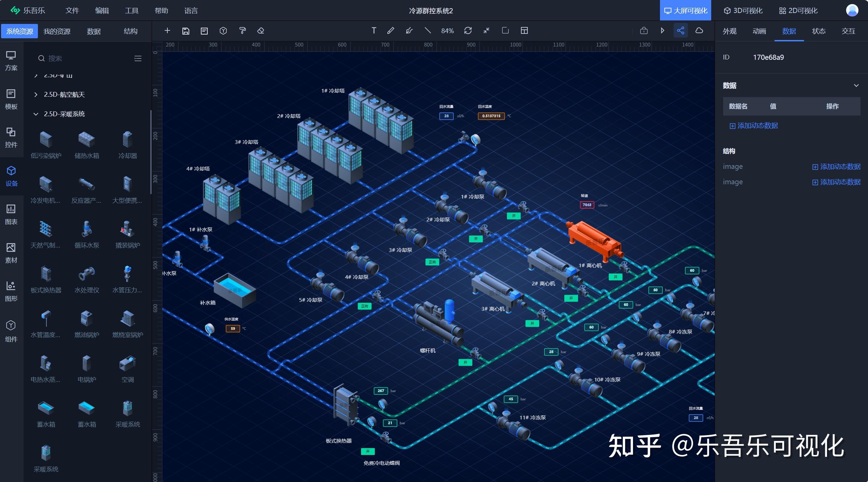Open the 方案 sidebar section
This screenshot has height=482, width=868.
pyautogui.click(x=11, y=61)
